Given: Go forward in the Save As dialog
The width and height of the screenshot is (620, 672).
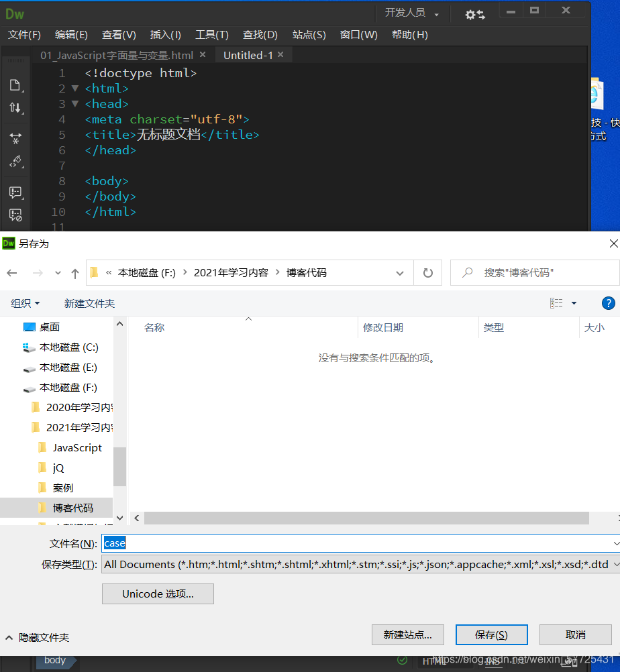Looking at the screenshot, I should pos(38,273).
